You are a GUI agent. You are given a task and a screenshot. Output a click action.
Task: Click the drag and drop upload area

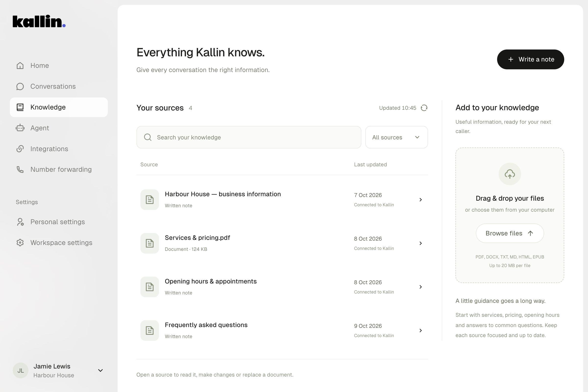click(510, 215)
